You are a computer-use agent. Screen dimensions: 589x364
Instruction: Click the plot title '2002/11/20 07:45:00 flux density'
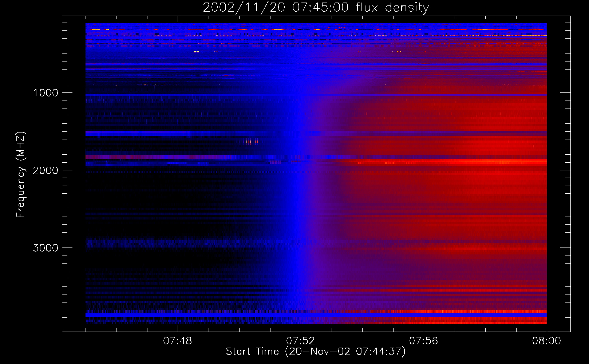tap(316, 8)
